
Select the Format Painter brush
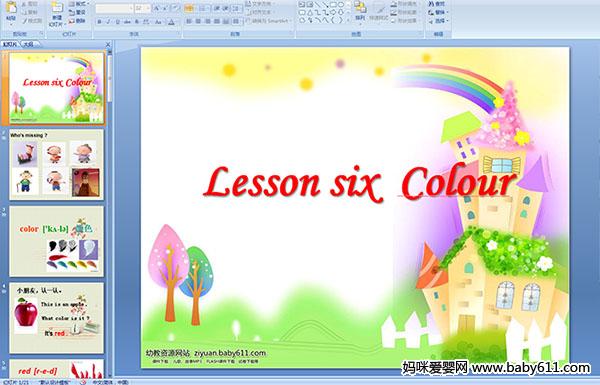click(x=24, y=21)
